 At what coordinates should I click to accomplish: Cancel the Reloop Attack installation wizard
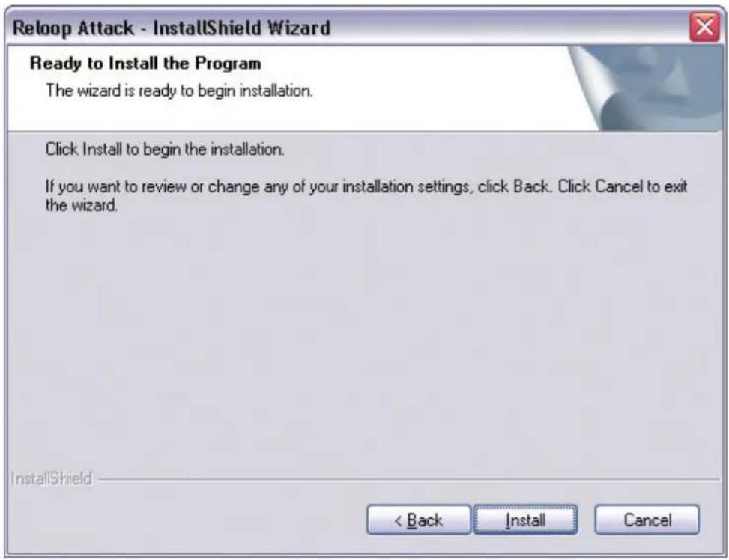point(647,520)
